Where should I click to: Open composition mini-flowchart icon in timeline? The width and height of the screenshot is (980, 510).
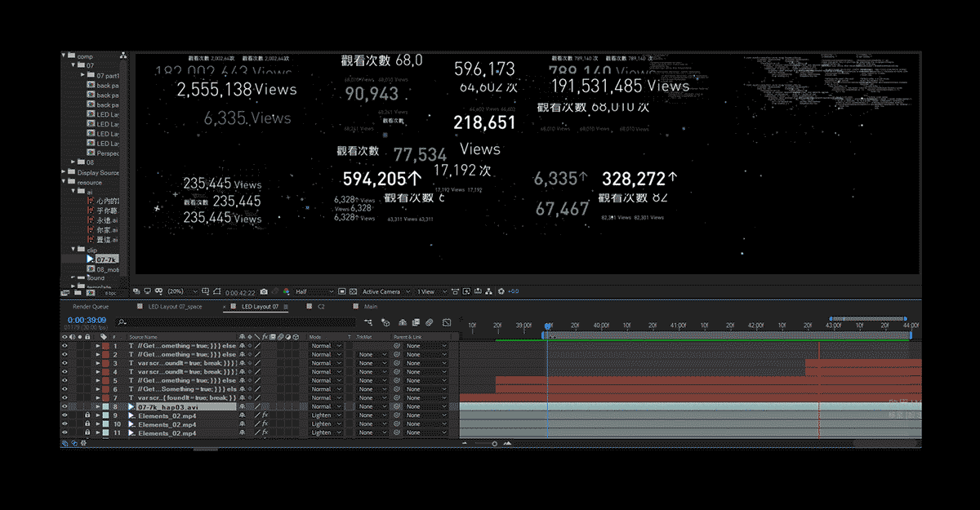pos(367,322)
